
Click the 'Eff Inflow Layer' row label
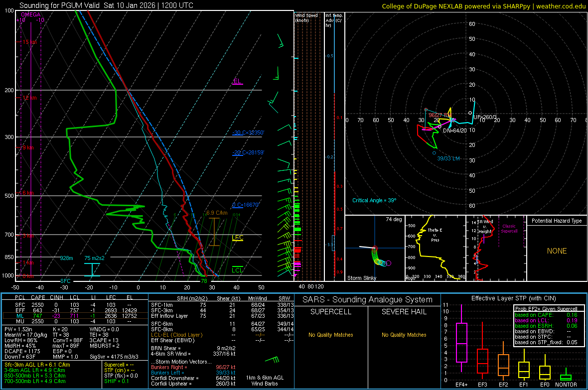169,316
